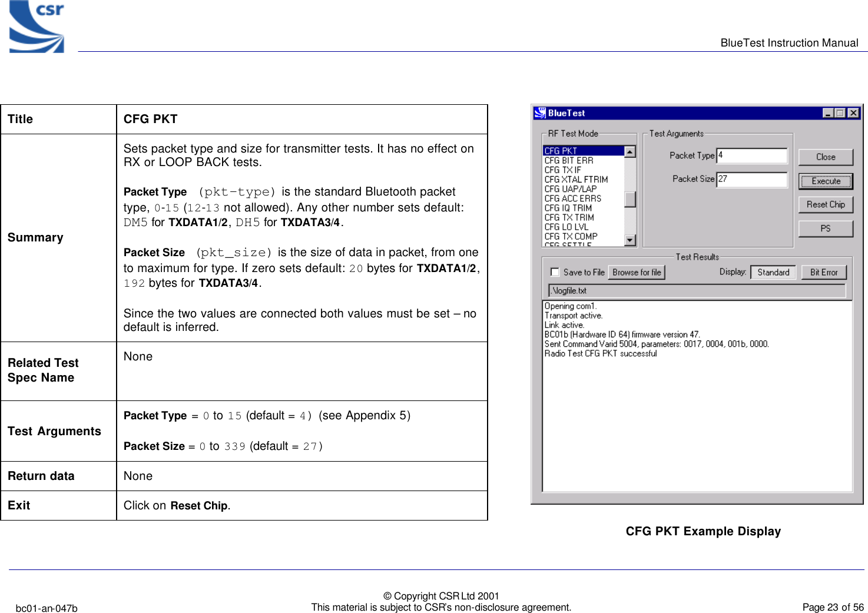Click 'Related Test Spec Name' row label

coord(43,370)
